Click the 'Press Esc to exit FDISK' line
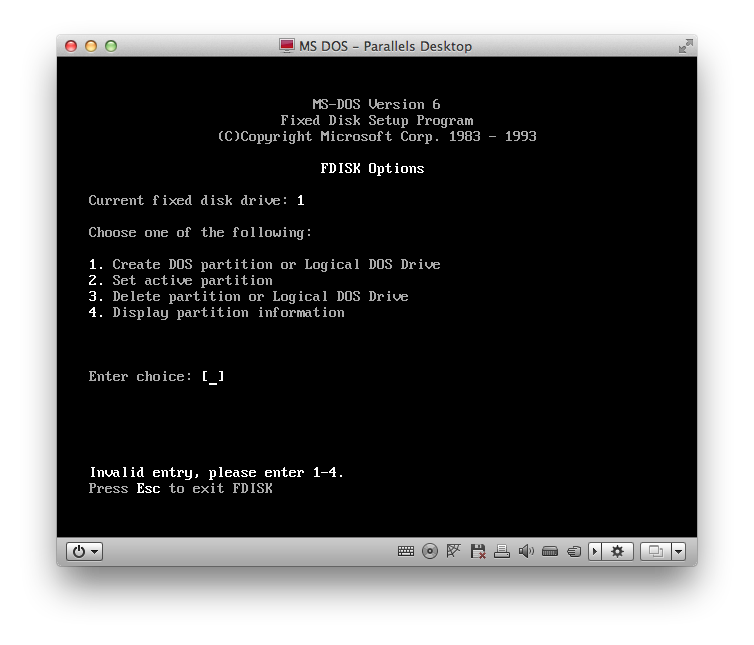754x645 pixels. click(180, 489)
